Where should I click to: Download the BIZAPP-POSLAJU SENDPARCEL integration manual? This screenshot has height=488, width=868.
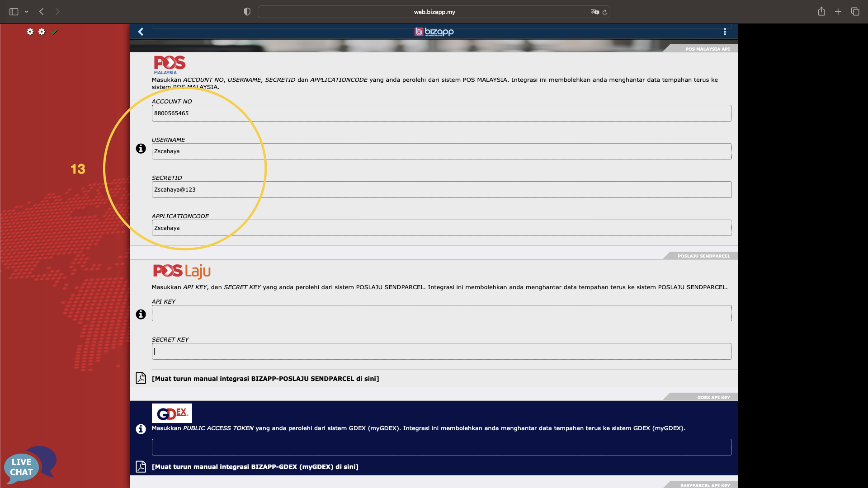(x=265, y=379)
